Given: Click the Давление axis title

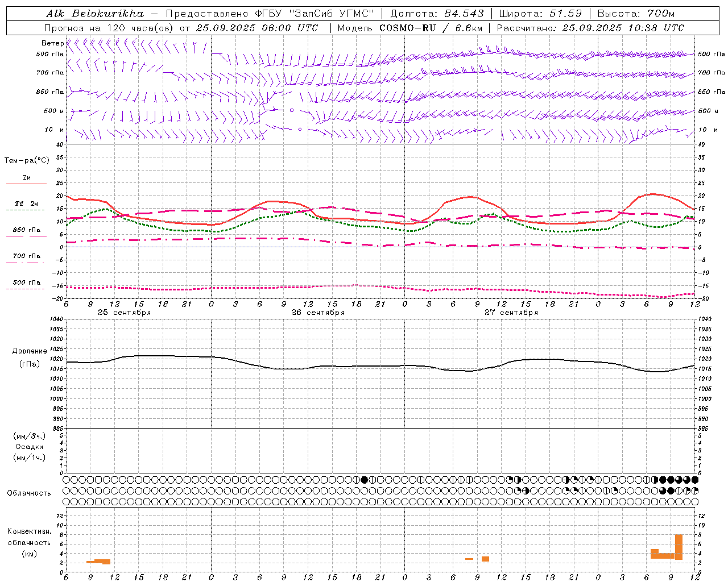Looking at the screenshot, I should tap(30, 351).
